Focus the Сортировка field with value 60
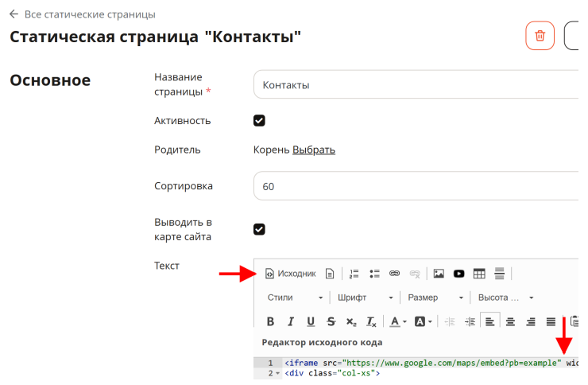 416,186
